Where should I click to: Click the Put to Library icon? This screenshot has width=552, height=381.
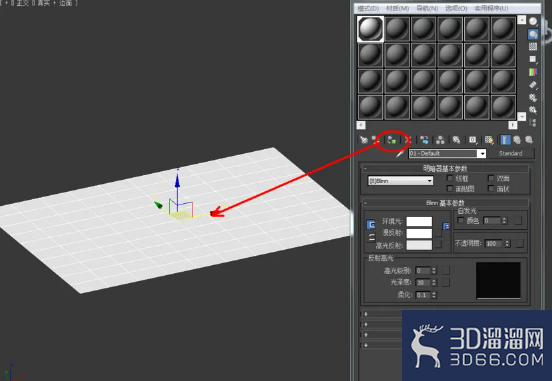(x=456, y=140)
